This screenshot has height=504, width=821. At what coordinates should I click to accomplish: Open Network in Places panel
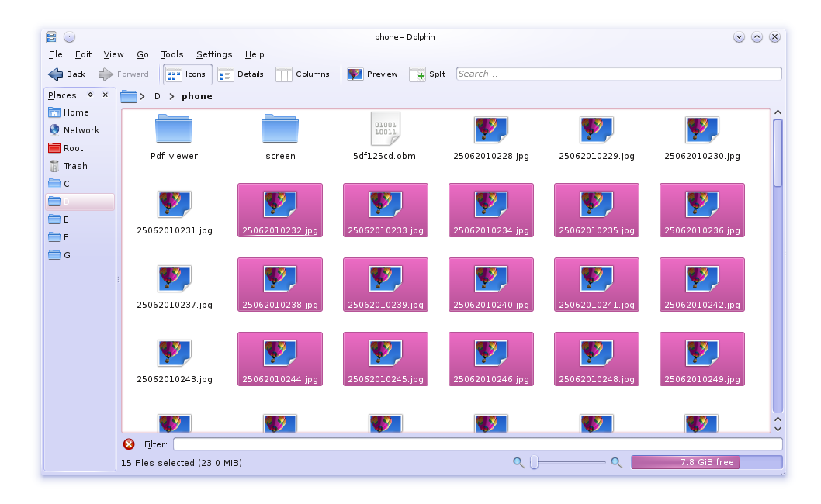point(80,130)
